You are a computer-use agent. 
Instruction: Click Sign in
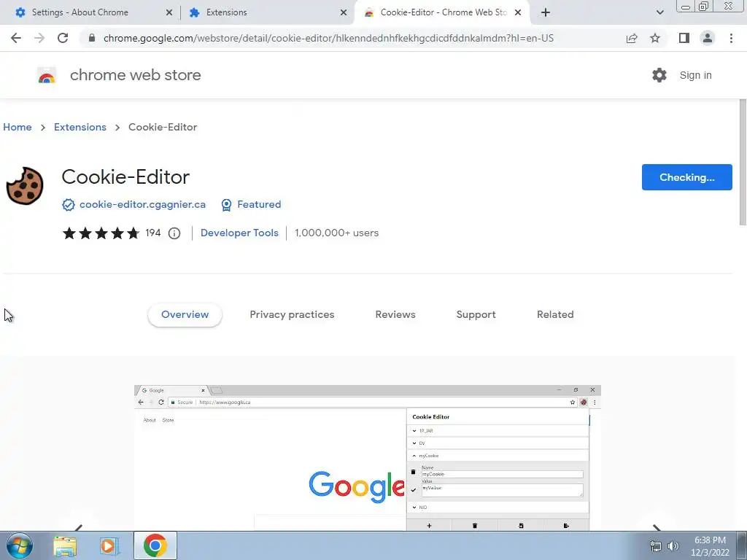(695, 75)
